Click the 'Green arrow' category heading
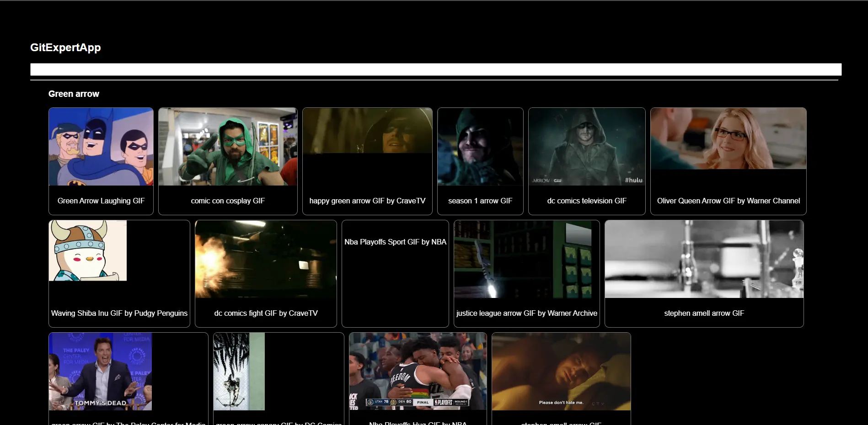The height and width of the screenshot is (425, 868). (x=74, y=94)
